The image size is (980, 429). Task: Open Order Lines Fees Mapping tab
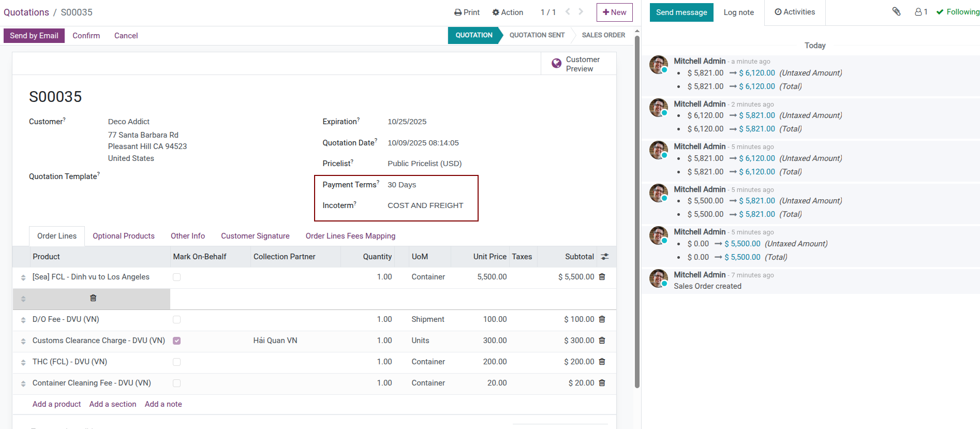tap(350, 236)
